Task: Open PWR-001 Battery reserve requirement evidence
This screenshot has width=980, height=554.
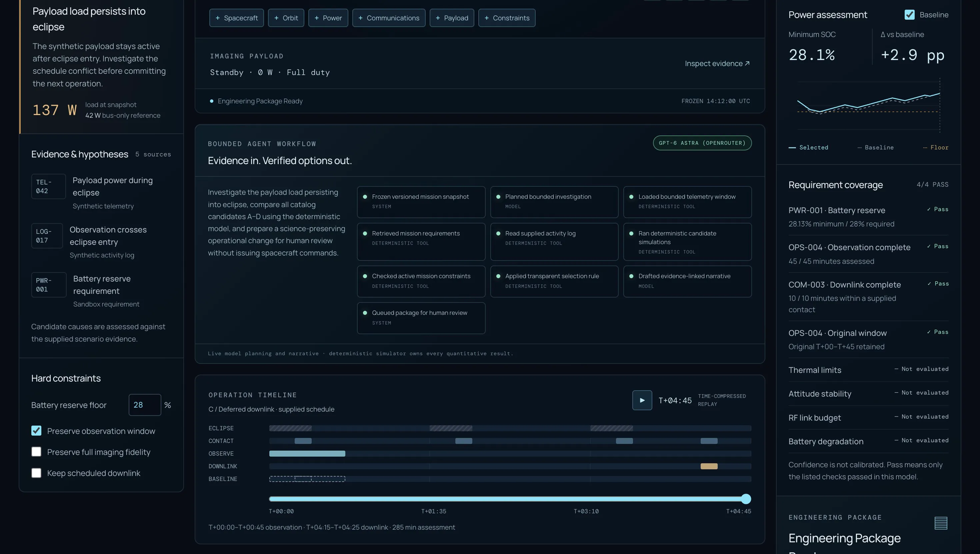Action: pos(101,291)
